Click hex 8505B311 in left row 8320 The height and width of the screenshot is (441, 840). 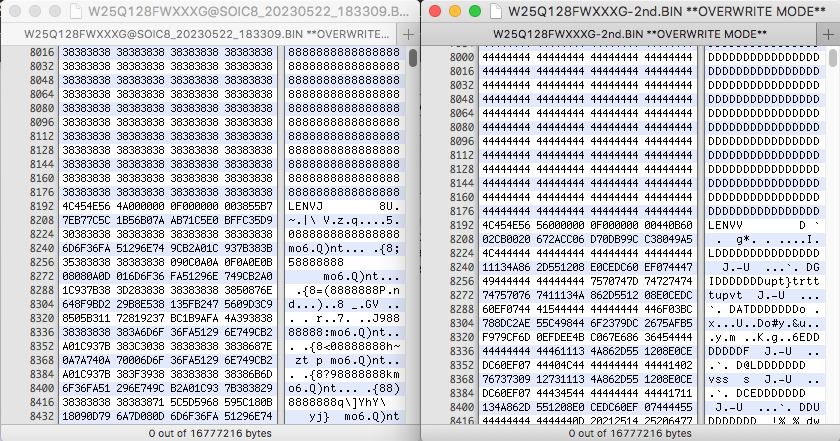pos(87,318)
